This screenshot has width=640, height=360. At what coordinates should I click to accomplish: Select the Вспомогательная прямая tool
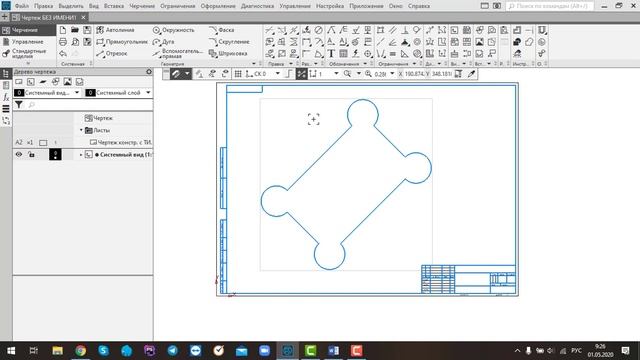[x=178, y=53]
